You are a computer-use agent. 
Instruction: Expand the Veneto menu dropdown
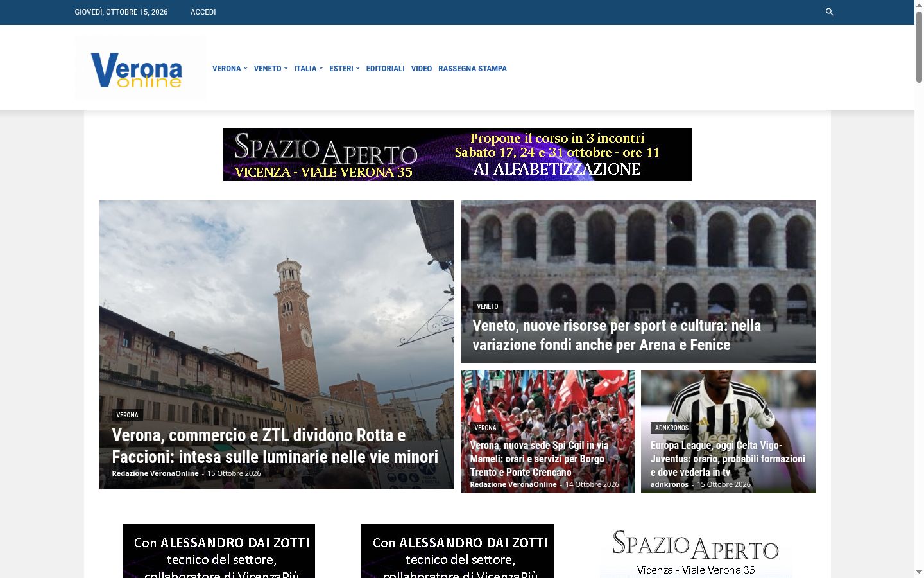pos(271,69)
